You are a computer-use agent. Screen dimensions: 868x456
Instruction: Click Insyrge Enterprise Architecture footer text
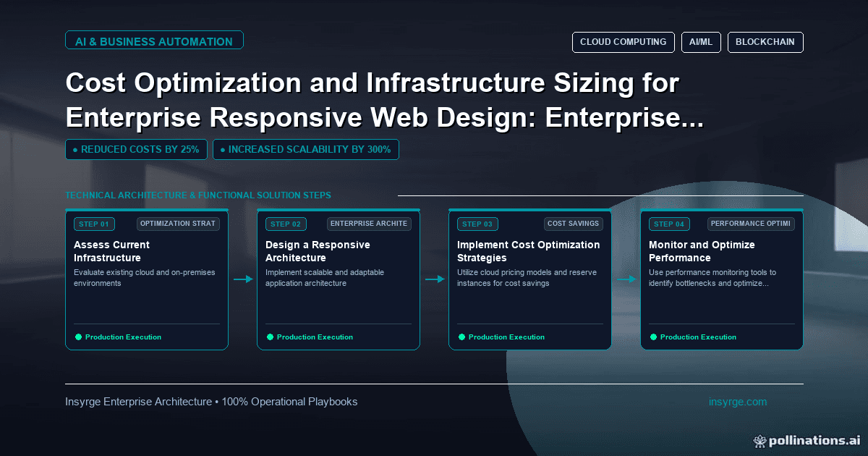[211, 402]
